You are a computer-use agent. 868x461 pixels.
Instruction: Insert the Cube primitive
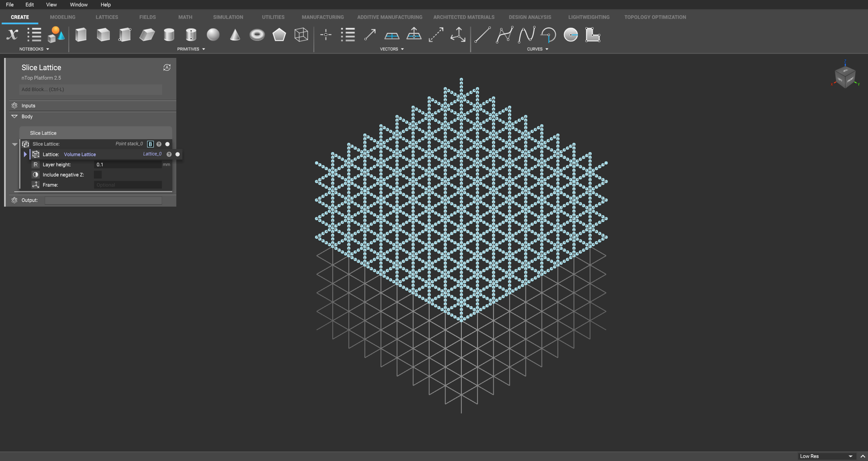pos(103,35)
